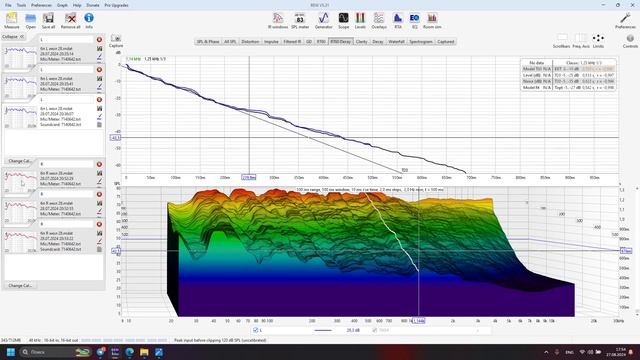Select first R measurement thumbnail
Image resolution: width=640 pixels, height=360 pixels.
coord(20,181)
